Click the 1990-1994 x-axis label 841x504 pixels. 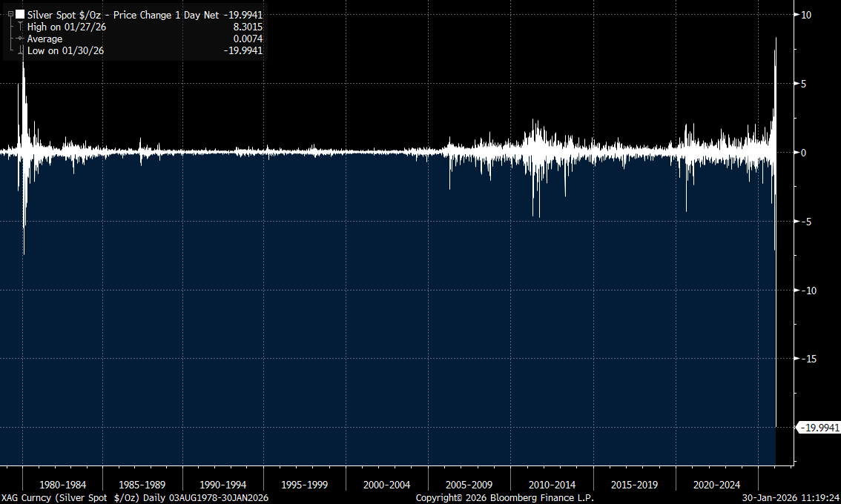pos(223,485)
